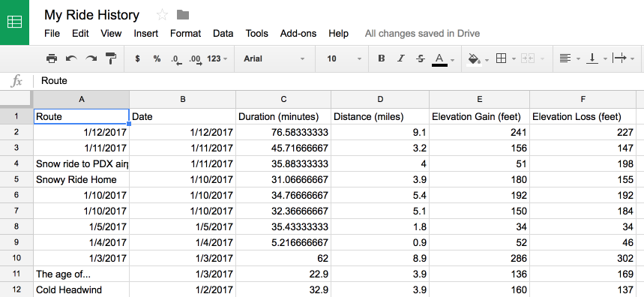This screenshot has height=297, width=644.
Task: Increase decimal places
Action: (x=196, y=59)
